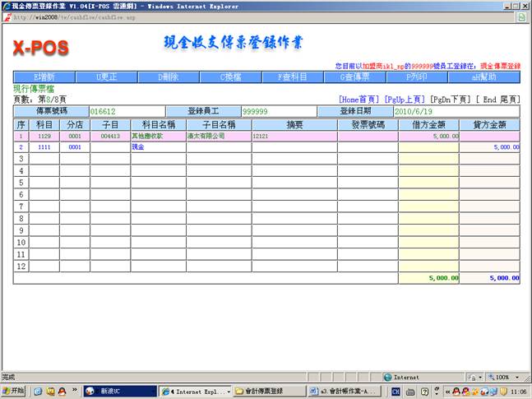Select row 1 subject cell 其他應收款
This screenshot has height=399, width=532.
point(158,136)
